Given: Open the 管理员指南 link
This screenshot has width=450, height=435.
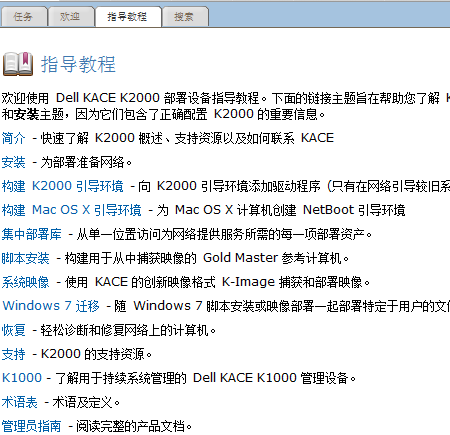Looking at the screenshot, I should tap(32, 426).
